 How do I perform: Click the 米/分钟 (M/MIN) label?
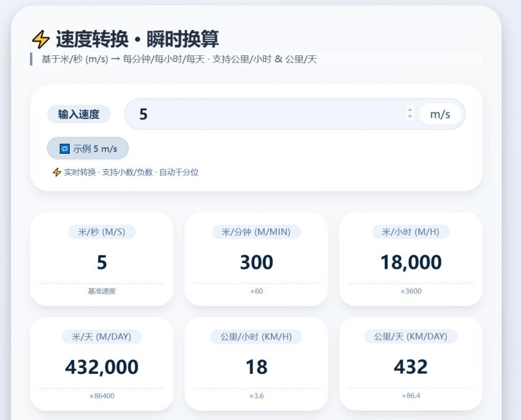coord(256,232)
